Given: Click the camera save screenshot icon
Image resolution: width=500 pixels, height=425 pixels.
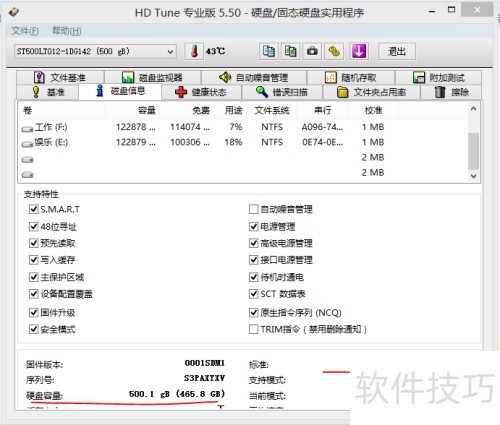Looking at the screenshot, I should coord(312,51).
